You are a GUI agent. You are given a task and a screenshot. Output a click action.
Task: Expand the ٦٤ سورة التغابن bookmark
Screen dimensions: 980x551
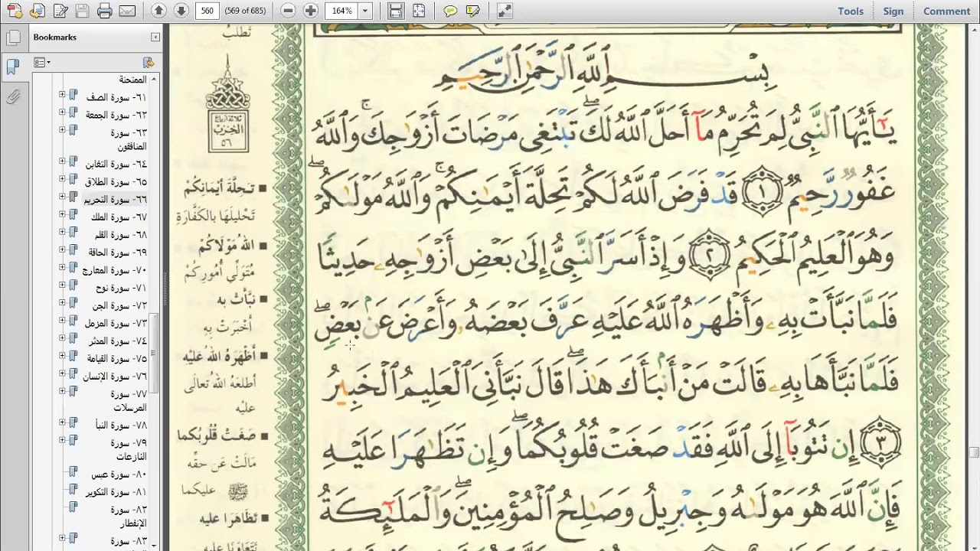62,161
